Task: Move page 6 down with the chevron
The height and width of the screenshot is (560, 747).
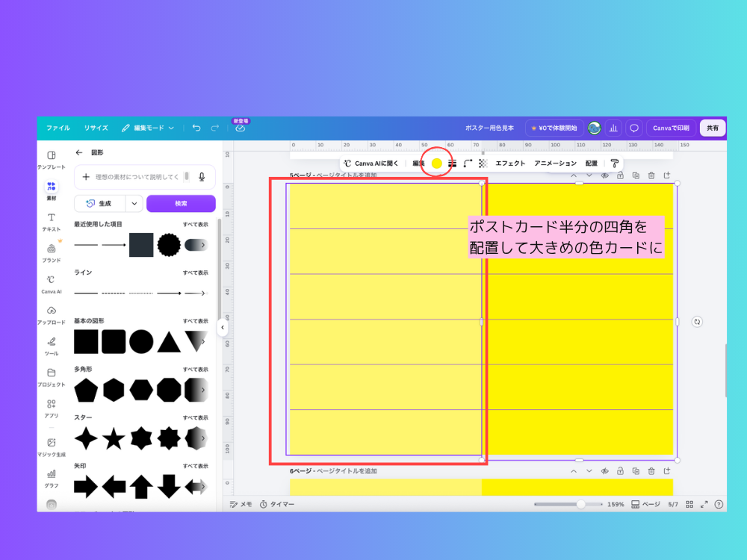Action: [x=589, y=471]
